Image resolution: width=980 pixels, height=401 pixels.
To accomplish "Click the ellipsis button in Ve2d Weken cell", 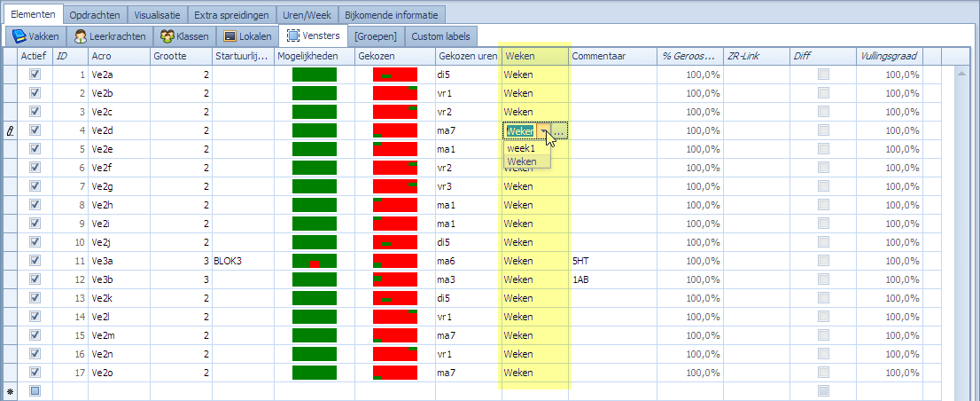I will 560,130.
